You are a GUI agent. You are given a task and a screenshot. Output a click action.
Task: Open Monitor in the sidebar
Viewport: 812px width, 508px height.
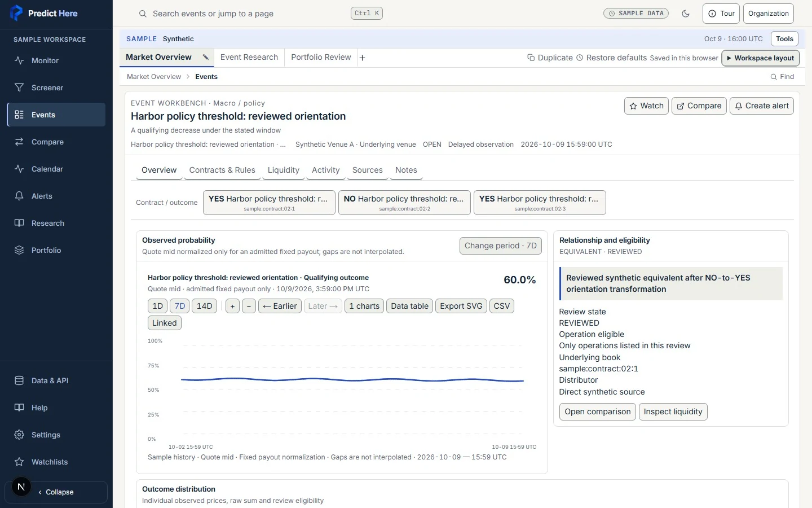56,60
